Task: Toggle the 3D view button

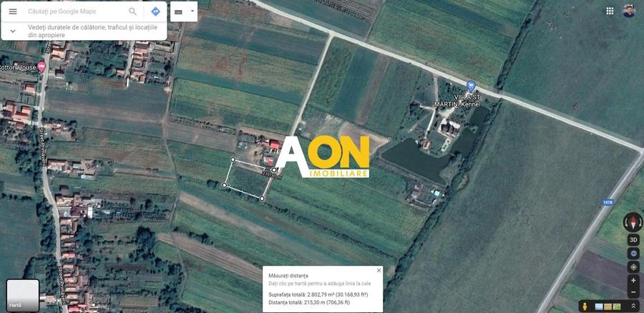Action: [633, 240]
